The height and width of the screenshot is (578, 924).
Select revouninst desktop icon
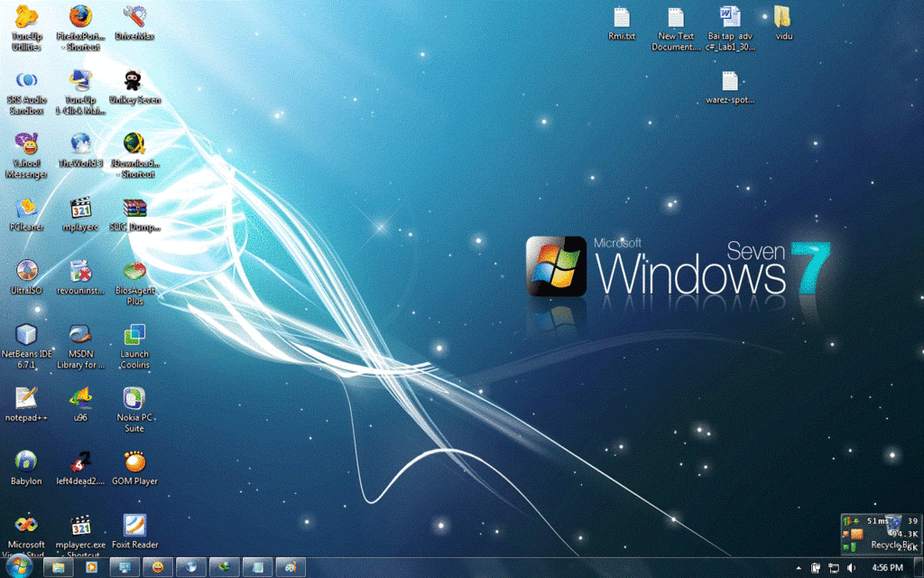(80, 276)
